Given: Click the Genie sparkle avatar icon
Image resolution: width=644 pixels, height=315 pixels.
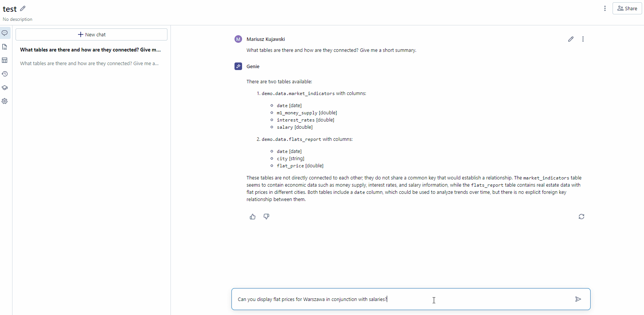Looking at the screenshot, I should pyautogui.click(x=238, y=66).
